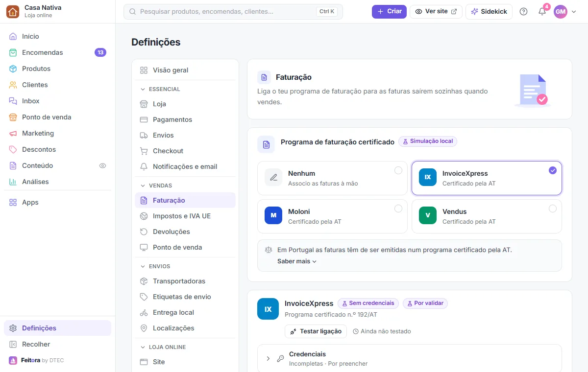Click the Marketing megaphone icon
This screenshot has height=372, width=588.
coord(13,133)
